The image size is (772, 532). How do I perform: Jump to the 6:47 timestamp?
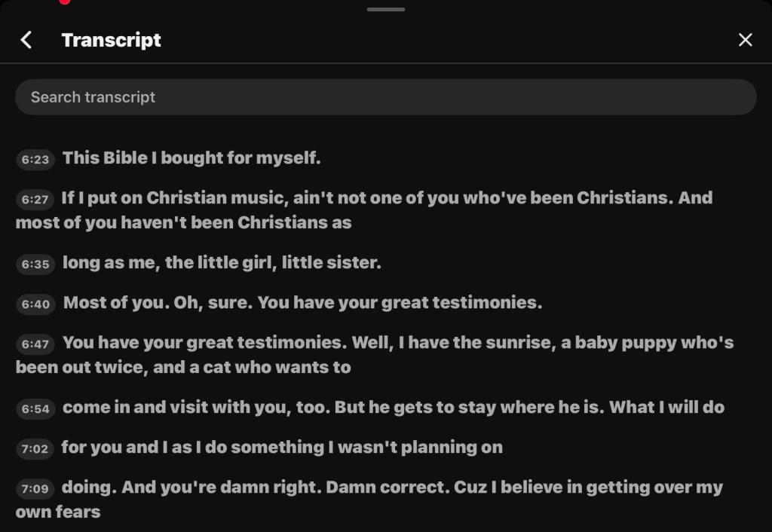[x=35, y=344]
